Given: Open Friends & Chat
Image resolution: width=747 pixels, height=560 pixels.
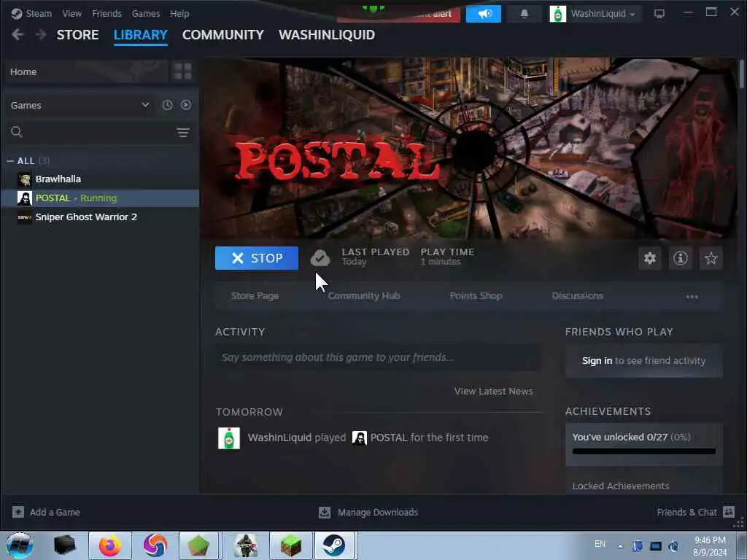Looking at the screenshot, I should (x=695, y=513).
